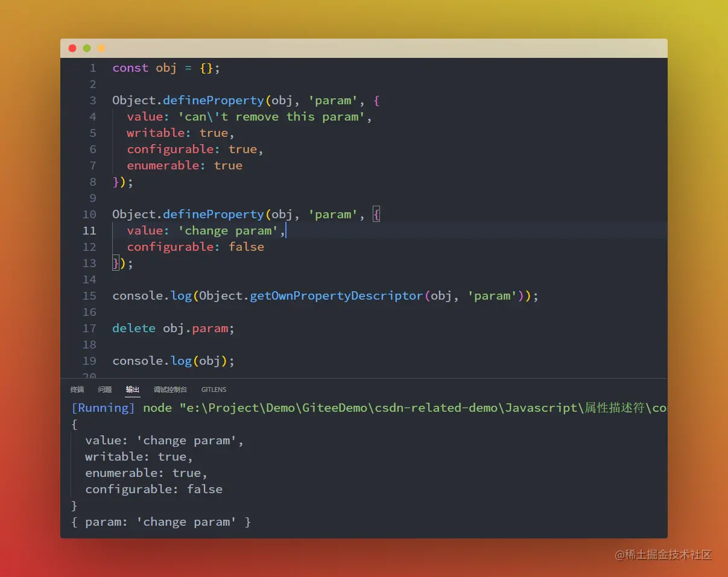This screenshot has width=728, height=577.
Task: Click output line 'writable: true,'
Action: pos(139,457)
